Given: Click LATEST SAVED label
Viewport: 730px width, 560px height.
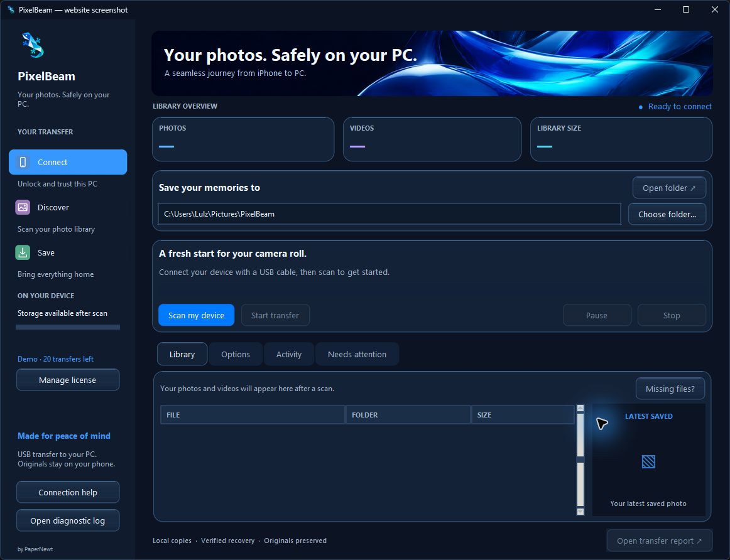Looking at the screenshot, I should [x=648, y=416].
